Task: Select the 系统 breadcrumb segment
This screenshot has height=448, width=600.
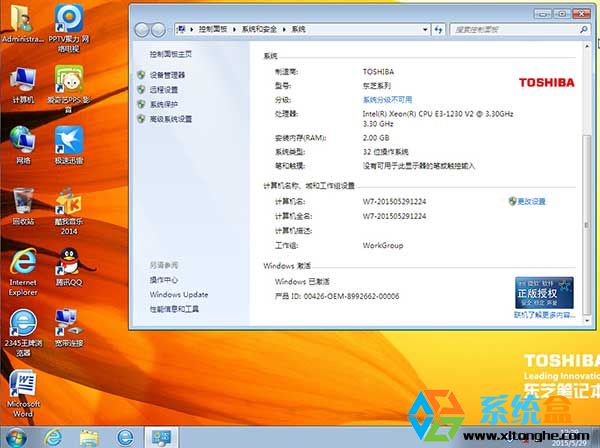Action: click(x=298, y=29)
